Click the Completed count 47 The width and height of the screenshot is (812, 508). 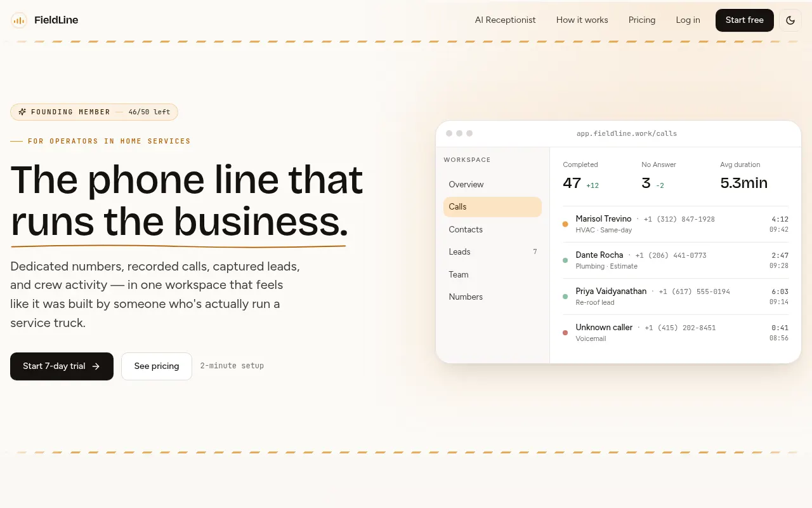tap(572, 183)
